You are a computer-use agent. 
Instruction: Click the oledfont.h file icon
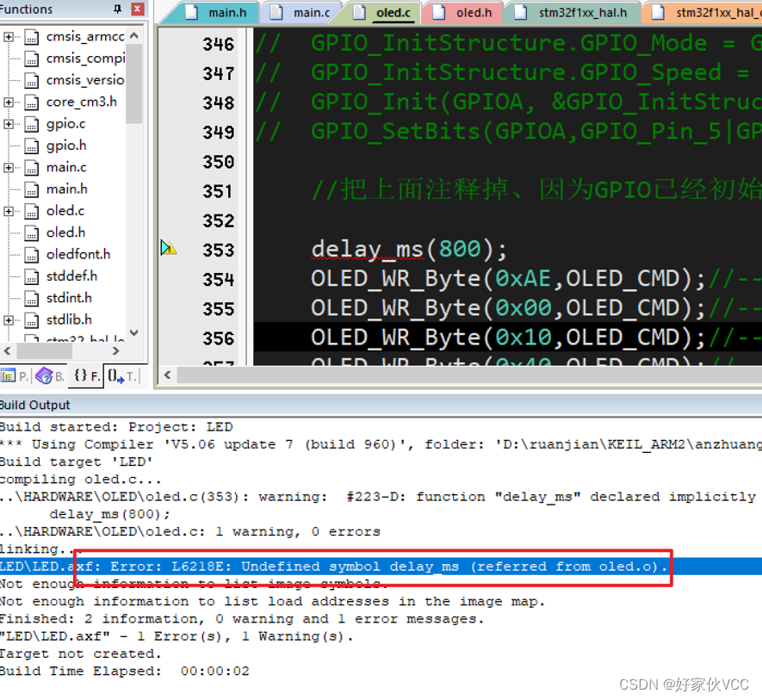[x=32, y=255]
